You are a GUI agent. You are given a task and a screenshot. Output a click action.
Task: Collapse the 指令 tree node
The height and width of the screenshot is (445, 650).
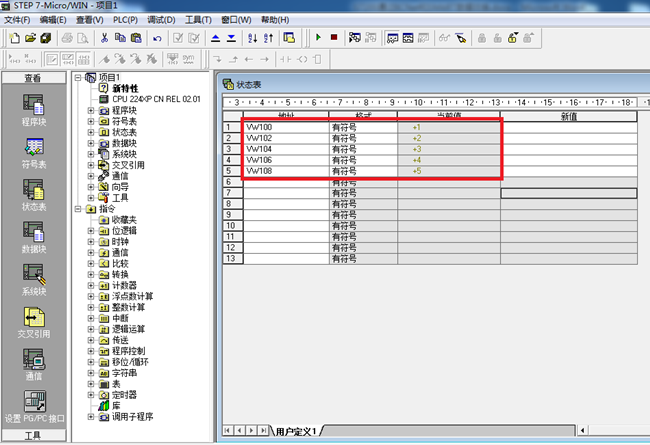[79, 208]
